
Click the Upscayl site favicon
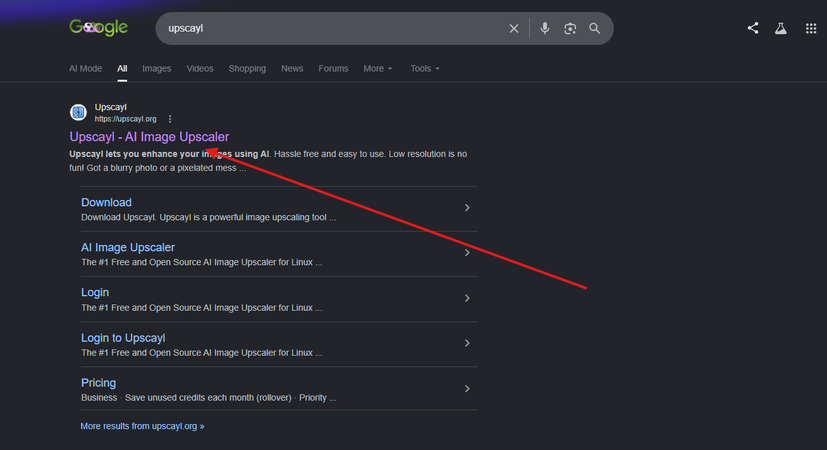[x=79, y=112]
